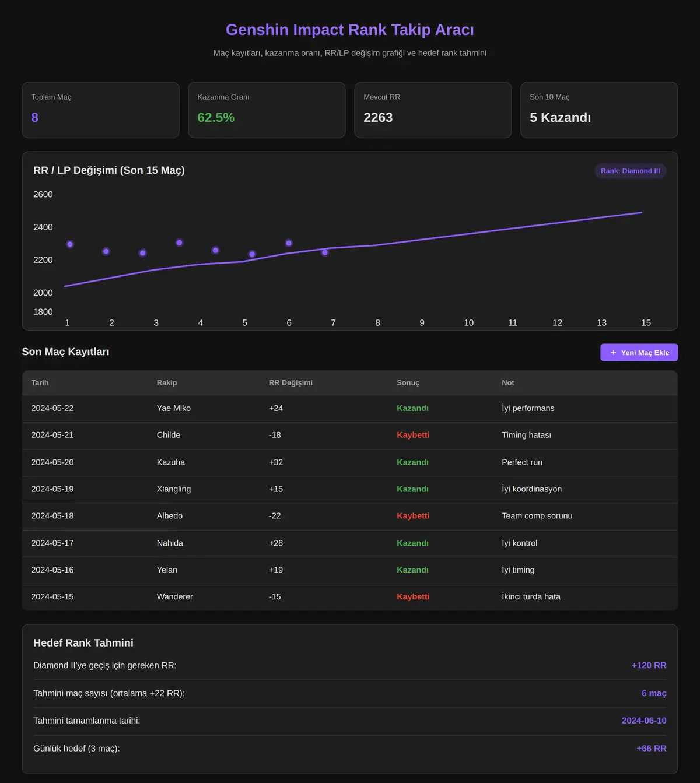Click the Wanderer opponent cell

coord(175,597)
